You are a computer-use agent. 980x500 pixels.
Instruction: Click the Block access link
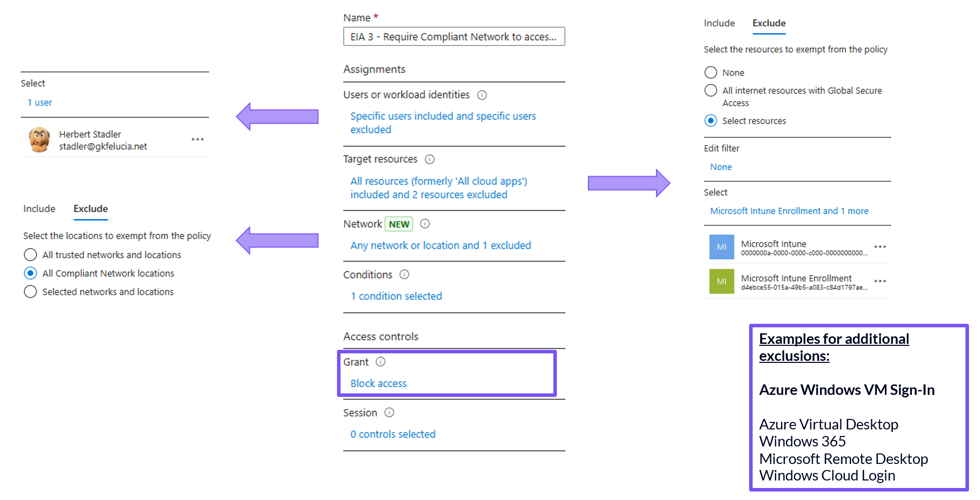[378, 383]
